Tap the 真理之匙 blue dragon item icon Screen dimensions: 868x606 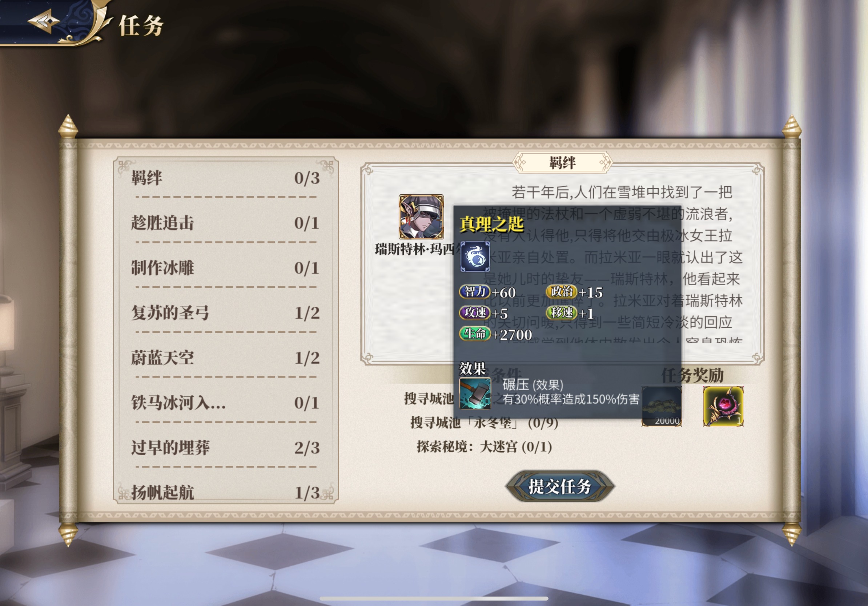475,257
